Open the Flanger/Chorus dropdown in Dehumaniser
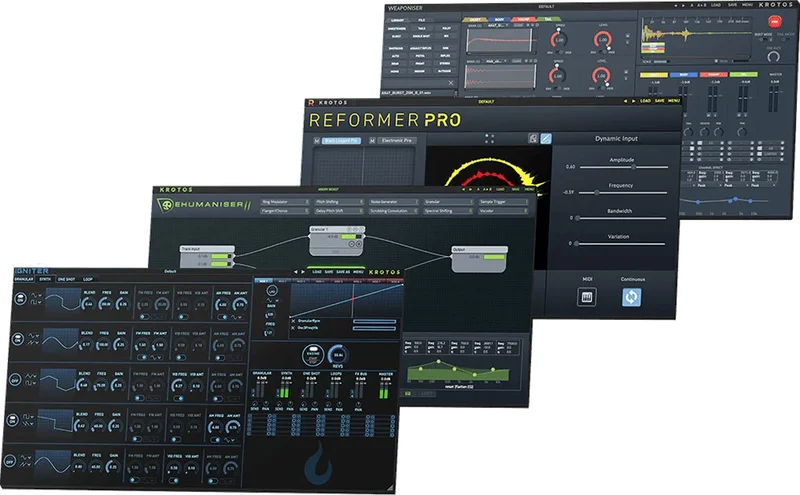The width and height of the screenshot is (800, 495). click(x=285, y=211)
